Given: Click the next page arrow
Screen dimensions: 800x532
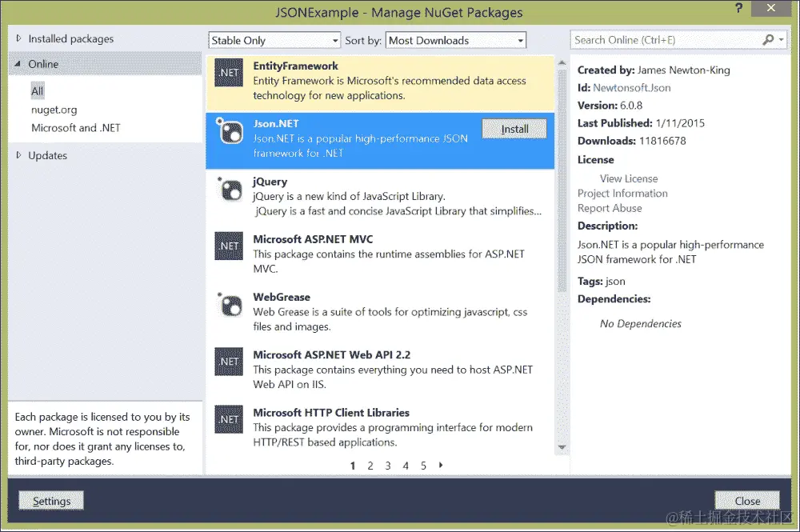Looking at the screenshot, I should coord(441,465).
